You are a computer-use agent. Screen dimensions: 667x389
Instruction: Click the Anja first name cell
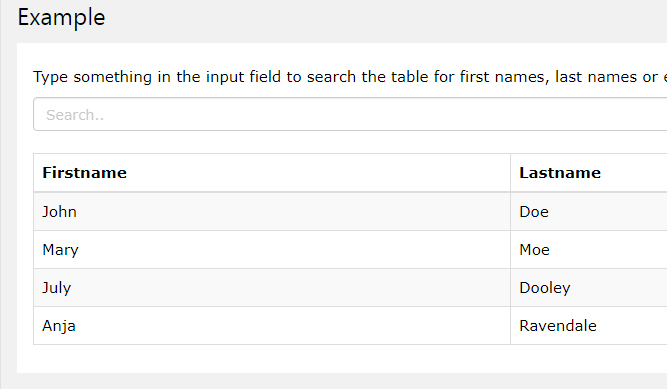(272, 326)
